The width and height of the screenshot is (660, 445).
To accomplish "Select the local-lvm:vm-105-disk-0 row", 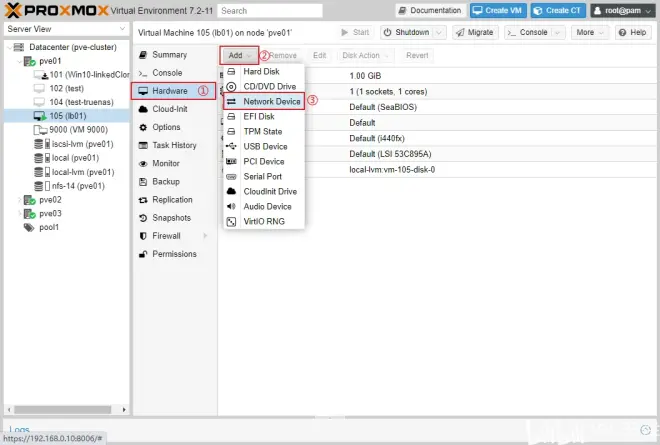I will tap(438, 170).
